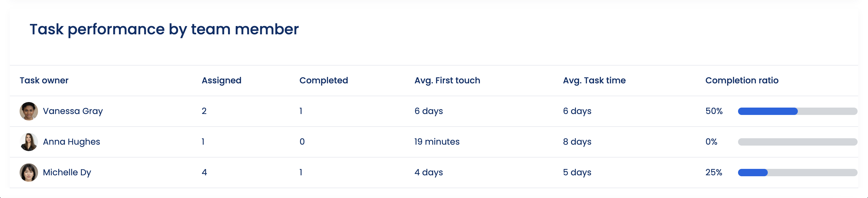Click Anna Hughes's avatar photo
Image resolution: width=868 pixels, height=198 pixels.
[x=29, y=142]
